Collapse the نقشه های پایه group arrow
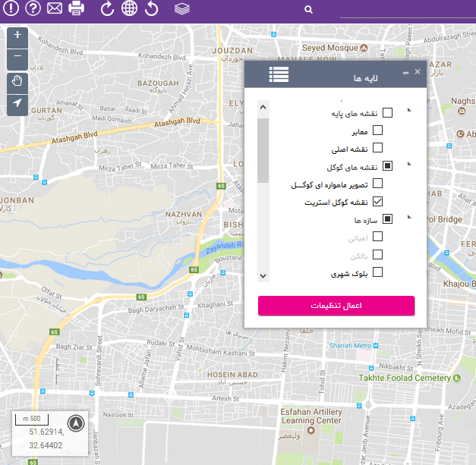The width and height of the screenshot is (476, 465). pyautogui.click(x=409, y=110)
